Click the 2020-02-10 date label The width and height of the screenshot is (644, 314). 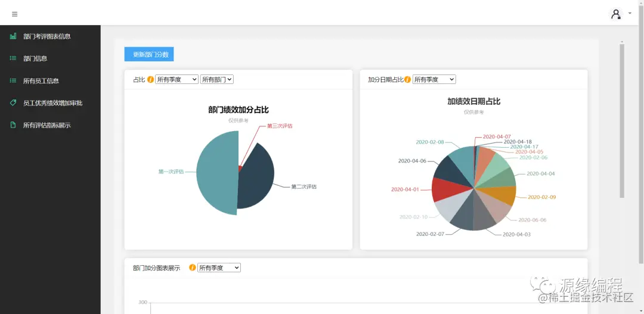(x=414, y=217)
